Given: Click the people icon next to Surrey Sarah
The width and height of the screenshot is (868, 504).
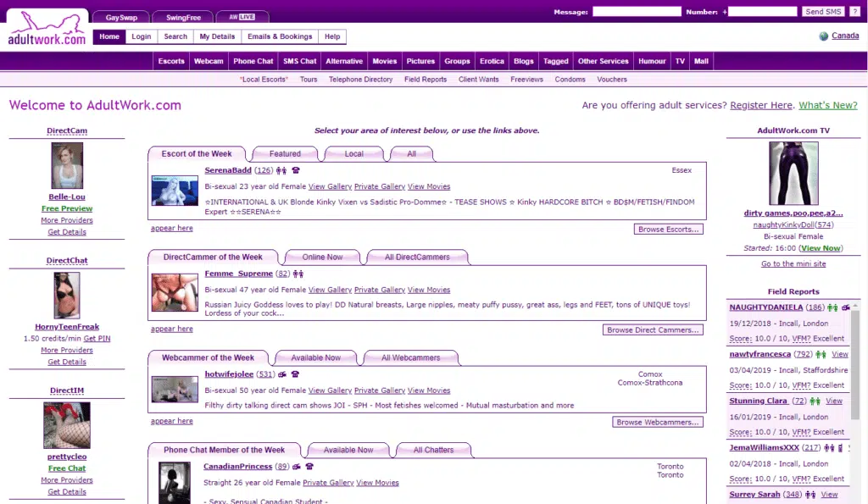Looking at the screenshot, I should tap(810, 495).
